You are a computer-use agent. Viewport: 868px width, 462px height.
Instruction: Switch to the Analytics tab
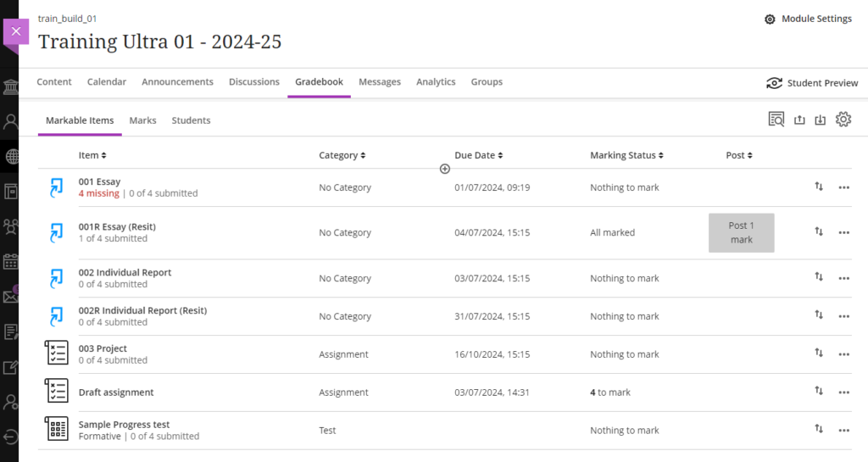tap(437, 82)
